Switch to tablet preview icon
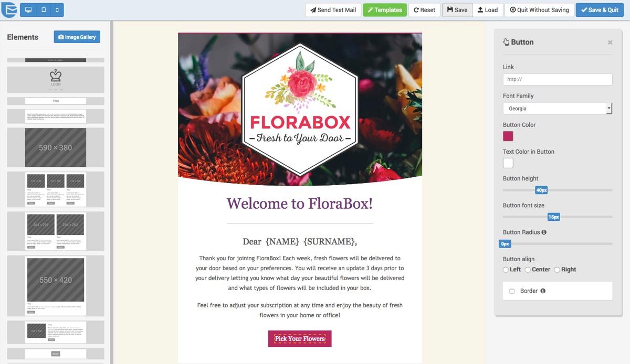 pos(43,10)
